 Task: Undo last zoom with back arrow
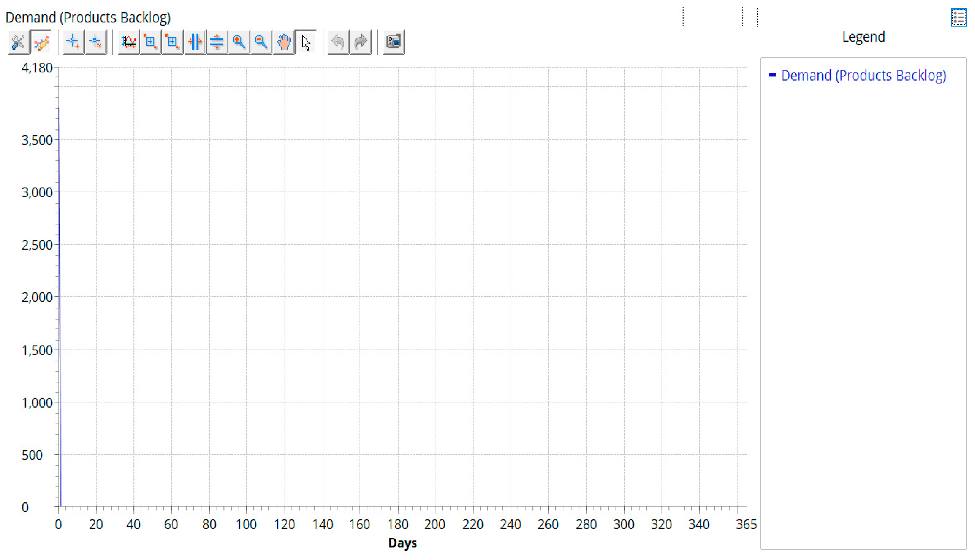tap(339, 42)
